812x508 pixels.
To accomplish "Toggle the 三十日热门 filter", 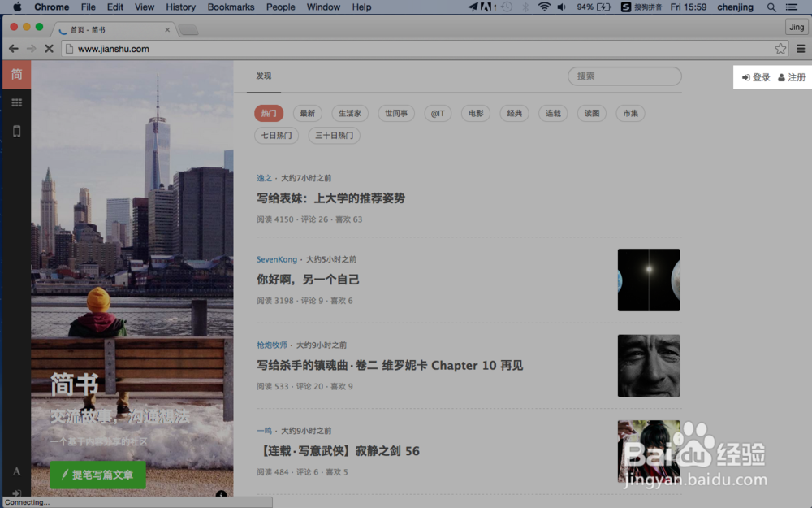I will pyautogui.click(x=334, y=136).
